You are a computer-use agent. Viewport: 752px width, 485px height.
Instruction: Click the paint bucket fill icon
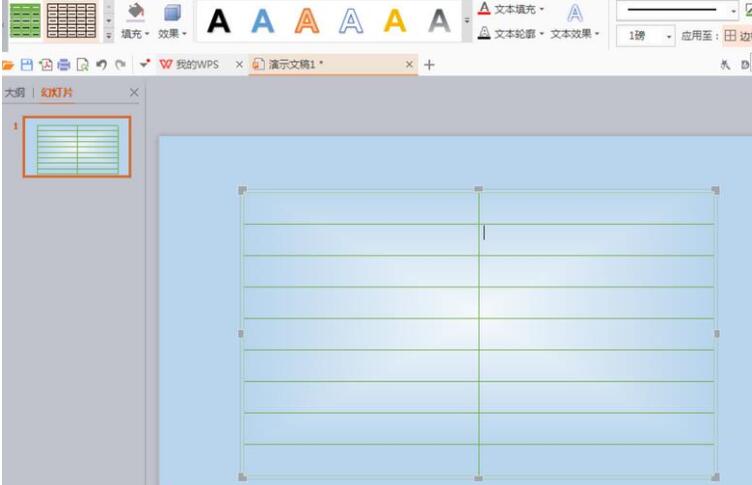(135, 13)
